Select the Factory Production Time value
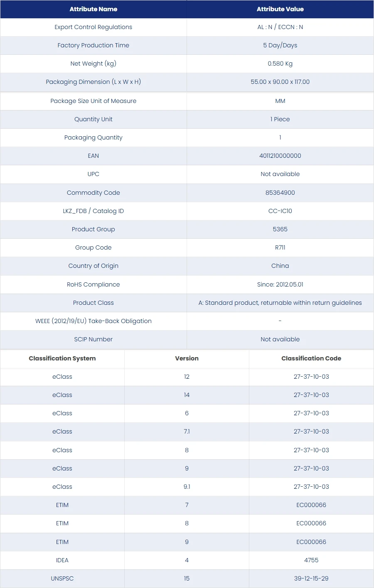374x588 pixels. (280, 45)
